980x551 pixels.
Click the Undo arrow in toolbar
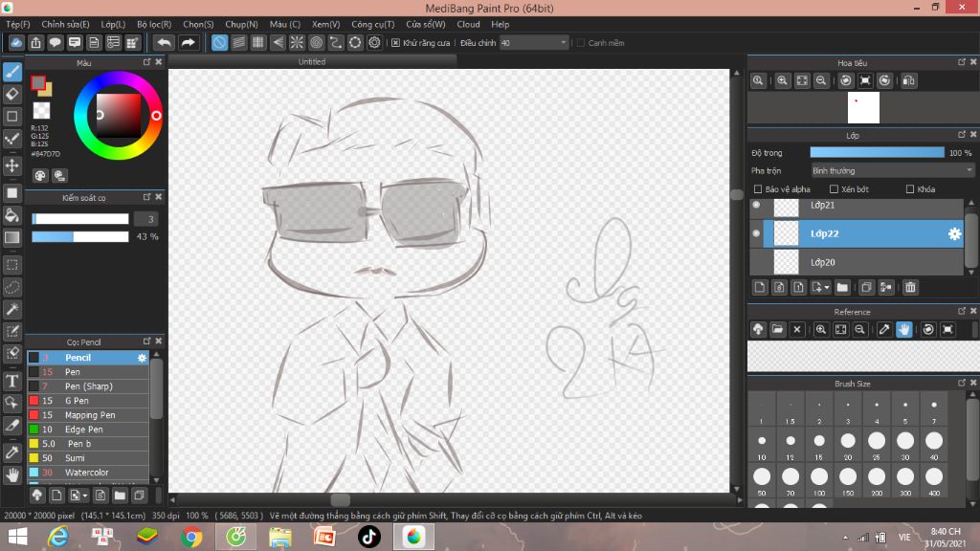point(164,42)
